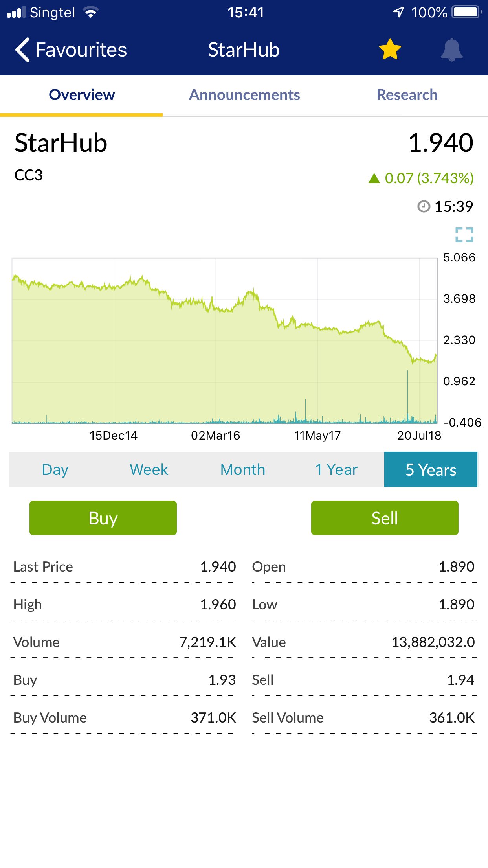Tap the location arrow status icon
Image resolution: width=488 pixels, height=868 pixels.
point(398,12)
